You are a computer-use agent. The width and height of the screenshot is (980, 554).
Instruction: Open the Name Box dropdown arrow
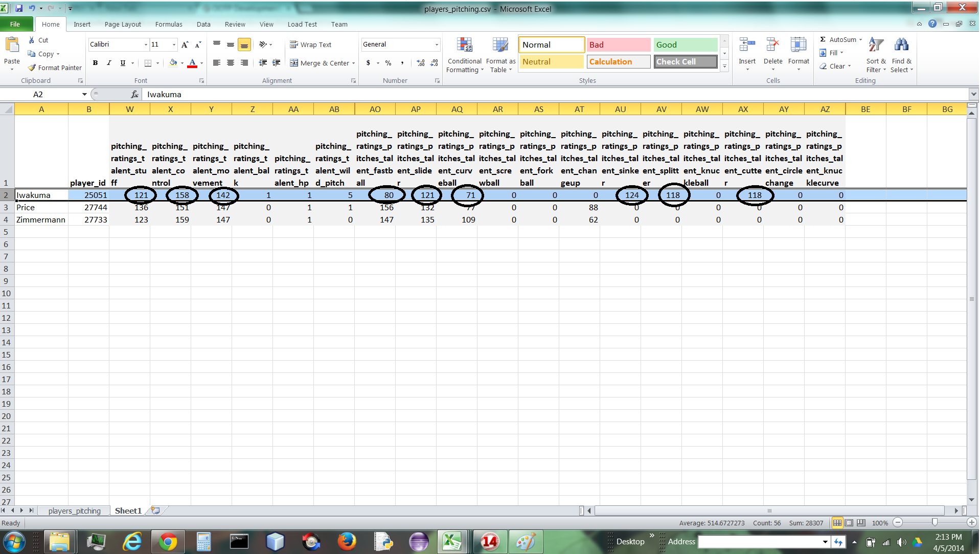(84, 94)
